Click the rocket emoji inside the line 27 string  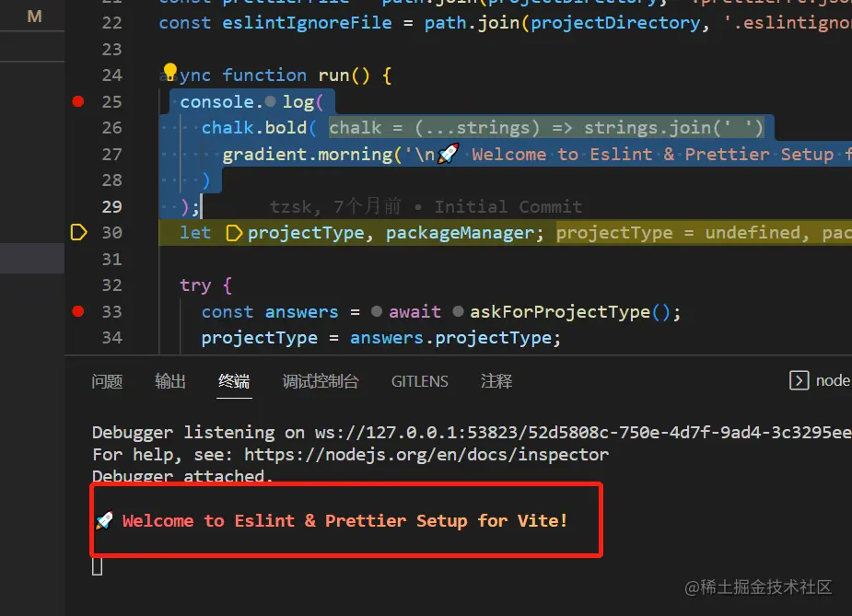click(x=448, y=153)
